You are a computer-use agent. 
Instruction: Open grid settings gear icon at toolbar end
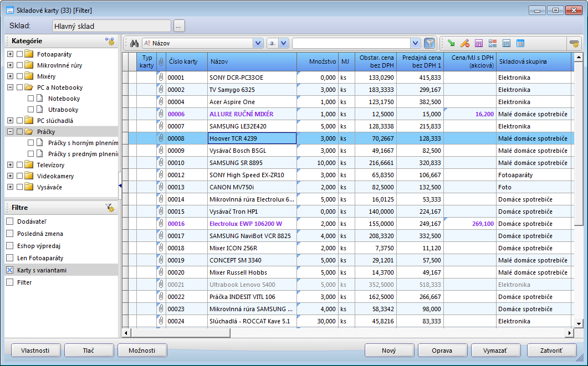coord(574,43)
